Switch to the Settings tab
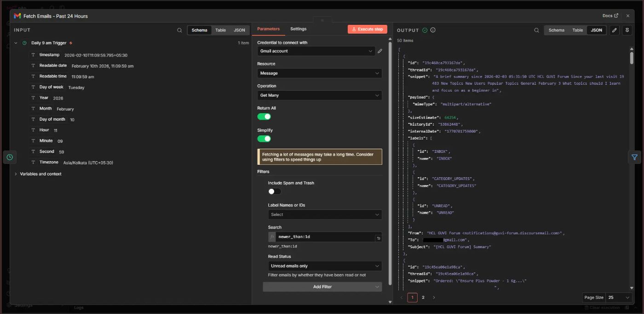The width and height of the screenshot is (644, 314). coord(298,29)
